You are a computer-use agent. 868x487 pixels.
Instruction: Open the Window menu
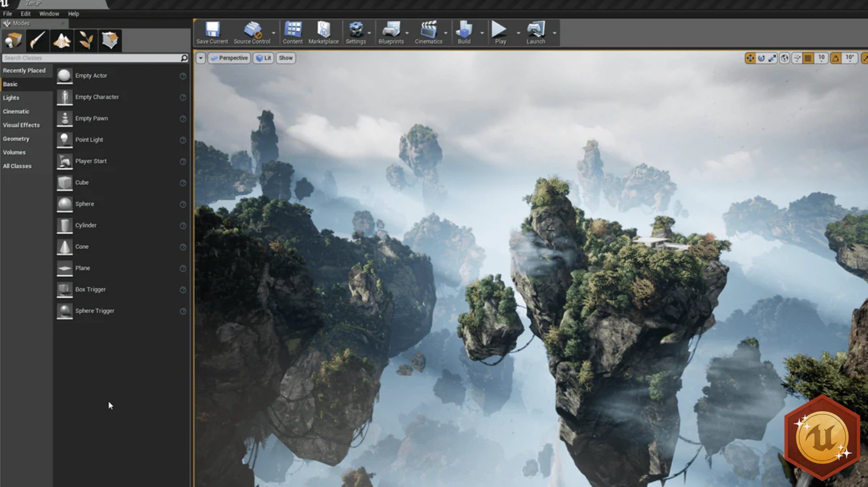(x=49, y=14)
